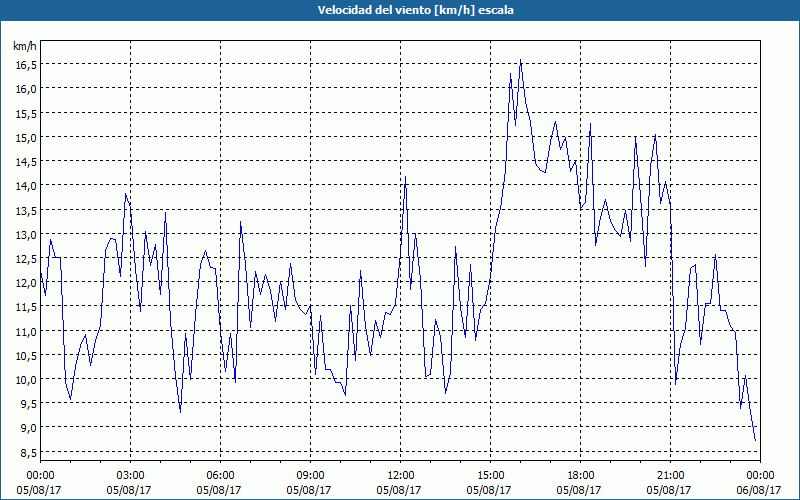Click the 13,0 y-axis value
The width and height of the screenshot is (800, 500).
[x=26, y=235]
